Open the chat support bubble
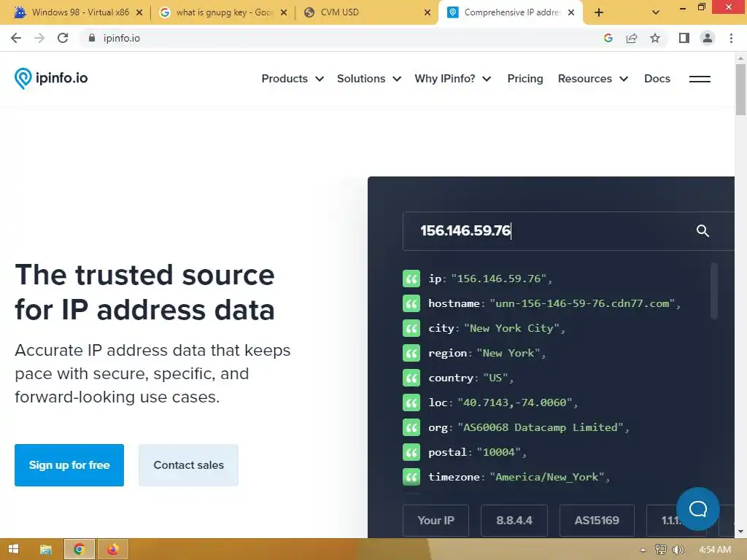The image size is (747, 560). pyautogui.click(x=698, y=508)
